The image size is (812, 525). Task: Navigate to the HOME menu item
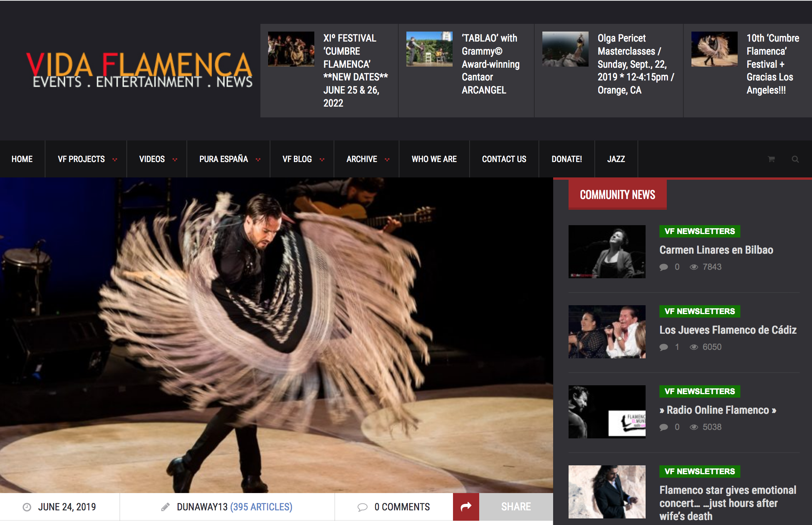pyautogui.click(x=22, y=159)
